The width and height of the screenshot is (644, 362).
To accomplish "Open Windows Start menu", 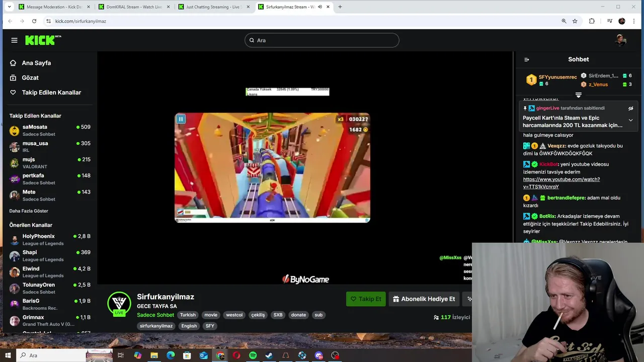I will [8, 355].
